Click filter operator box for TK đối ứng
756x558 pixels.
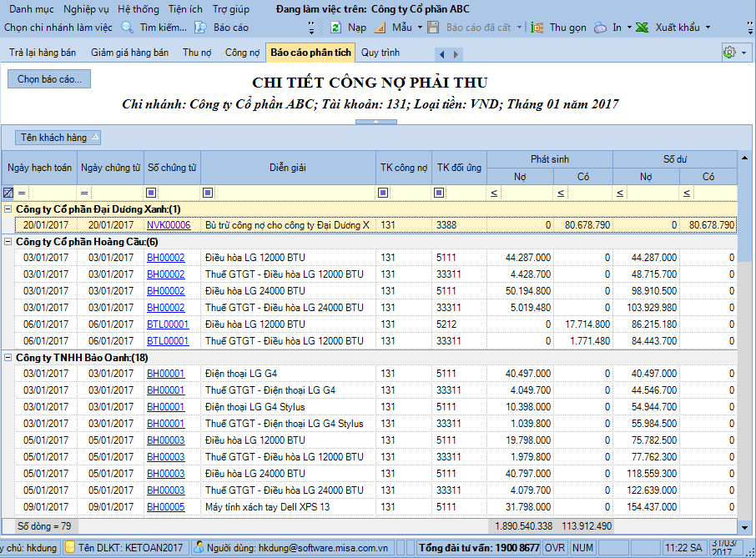(439, 193)
